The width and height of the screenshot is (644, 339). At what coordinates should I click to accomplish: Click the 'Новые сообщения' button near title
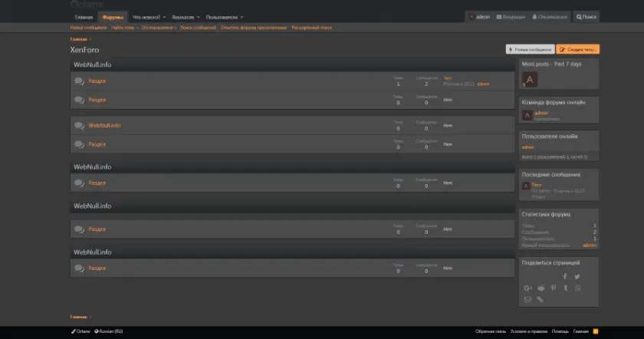pos(530,49)
